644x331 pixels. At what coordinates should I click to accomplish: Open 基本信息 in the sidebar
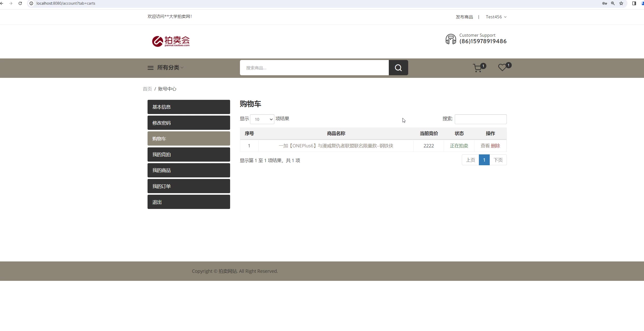tap(189, 107)
